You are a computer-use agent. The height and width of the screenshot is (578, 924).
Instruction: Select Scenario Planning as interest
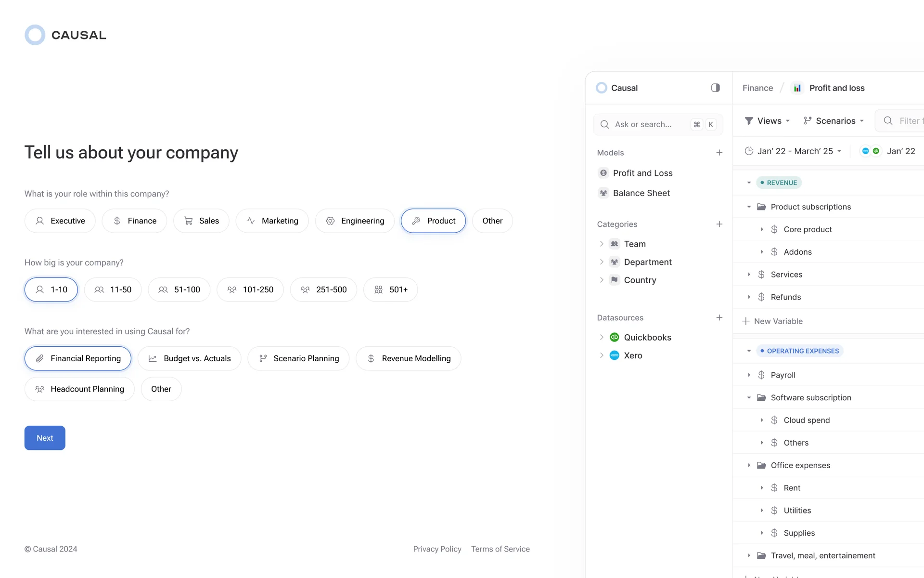[298, 358]
